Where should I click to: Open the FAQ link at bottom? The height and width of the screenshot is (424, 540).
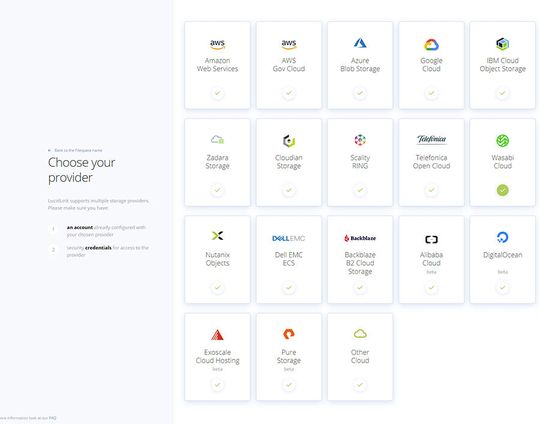52,418
